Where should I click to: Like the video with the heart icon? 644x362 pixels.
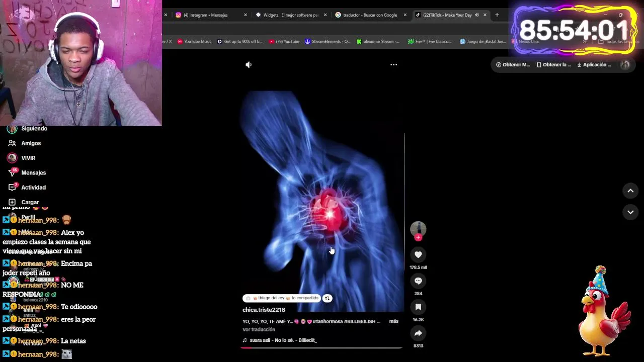[418, 255]
